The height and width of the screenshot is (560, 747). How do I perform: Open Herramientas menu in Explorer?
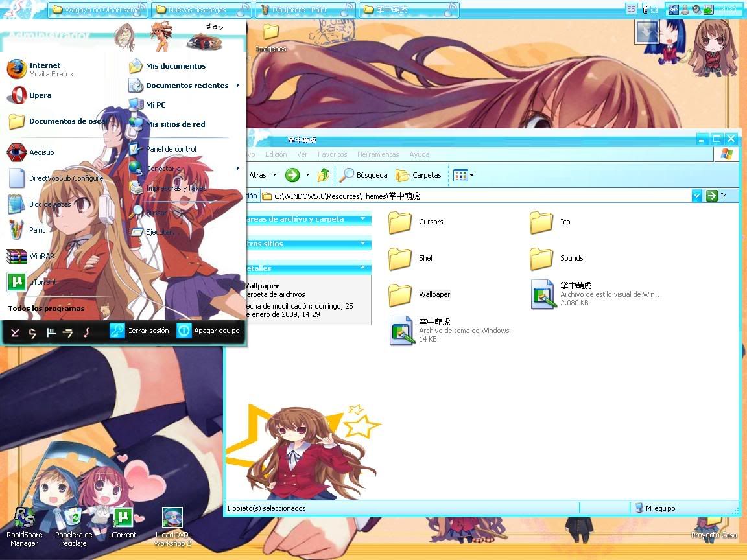click(378, 154)
